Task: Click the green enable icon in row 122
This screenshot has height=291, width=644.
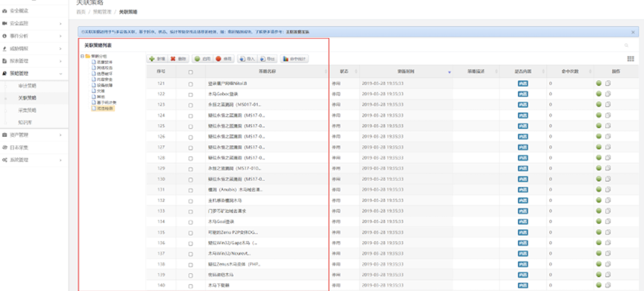Action: [x=599, y=94]
